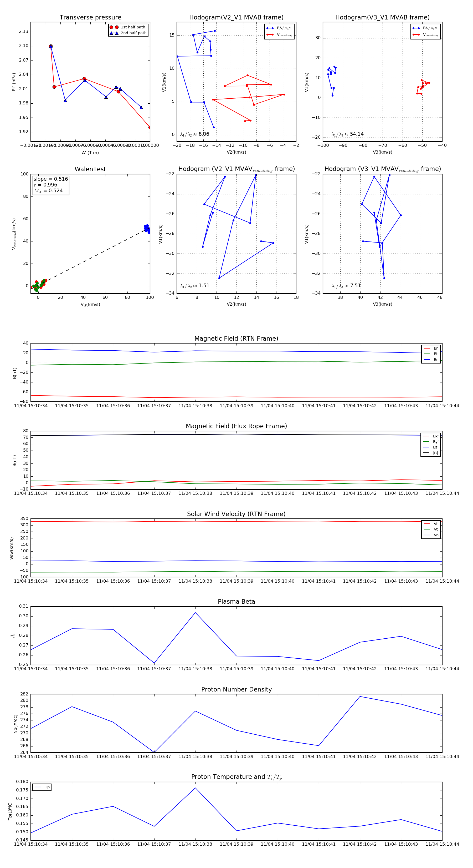Click the "V2(km/s)" label under V2_V1 MVAB hodogram
The height and width of the screenshot is (868, 473).
236,152
